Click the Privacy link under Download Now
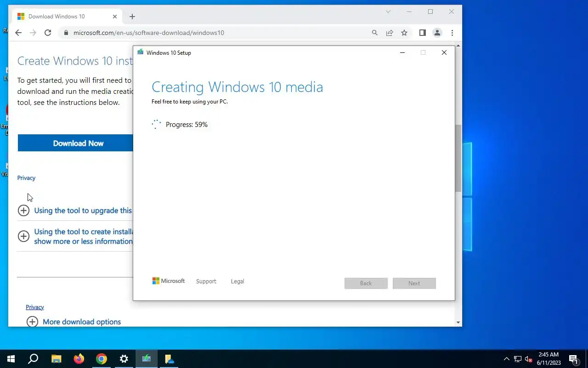 click(x=26, y=178)
